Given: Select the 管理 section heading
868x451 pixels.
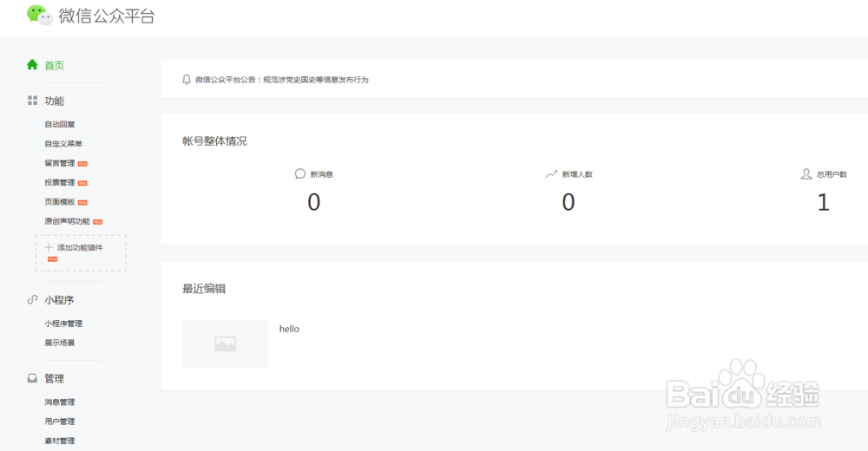Looking at the screenshot, I should point(54,378).
